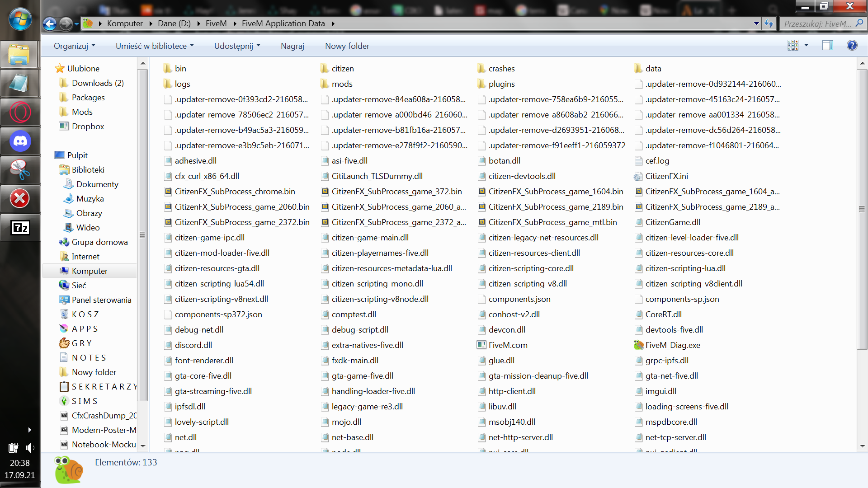Image resolution: width=868 pixels, height=488 pixels.
Task: Click navigation pane scrollbar down arrow
Action: [x=142, y=446]
